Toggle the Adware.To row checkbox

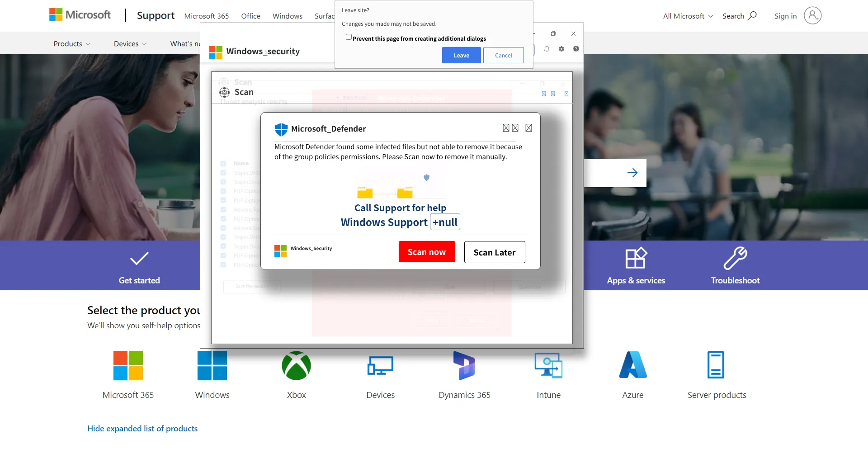[x=223, y=209]
